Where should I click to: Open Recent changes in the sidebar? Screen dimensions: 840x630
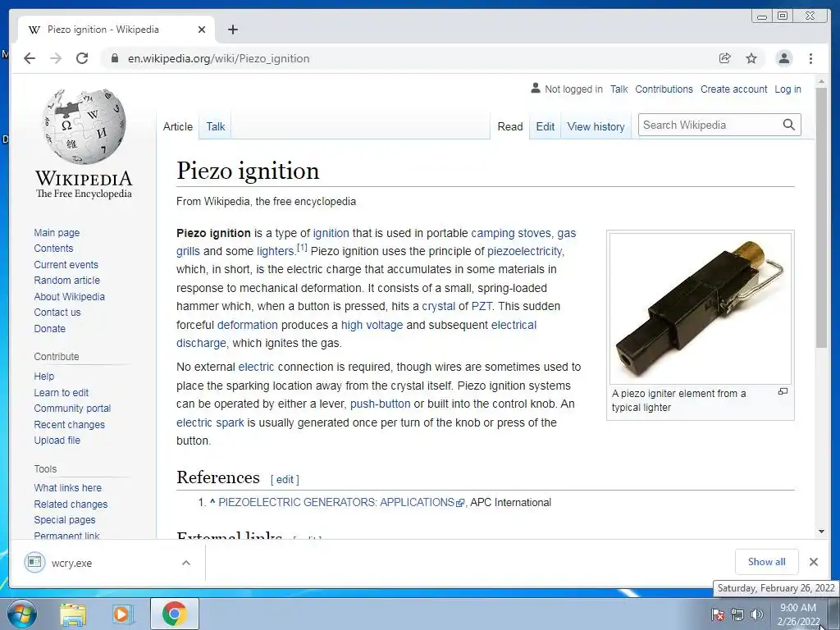pos(69,424)
